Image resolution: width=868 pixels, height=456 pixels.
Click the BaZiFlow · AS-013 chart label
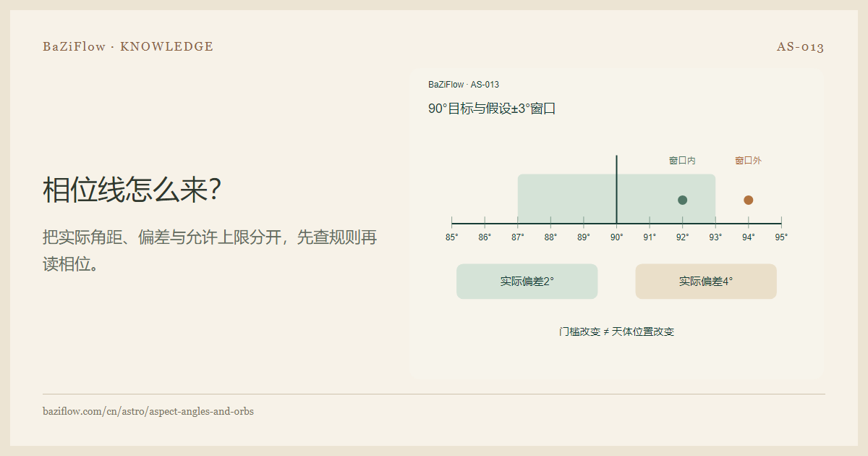[464, 85]
